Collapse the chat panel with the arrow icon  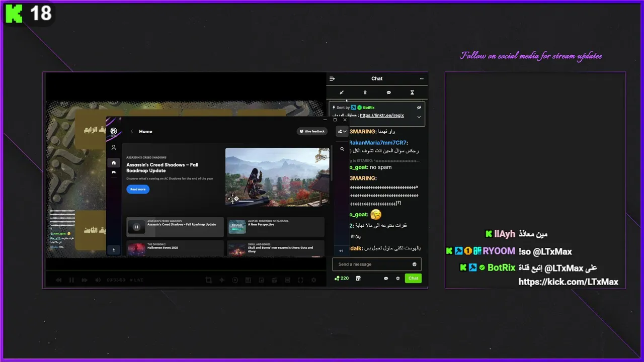[332, 78]
